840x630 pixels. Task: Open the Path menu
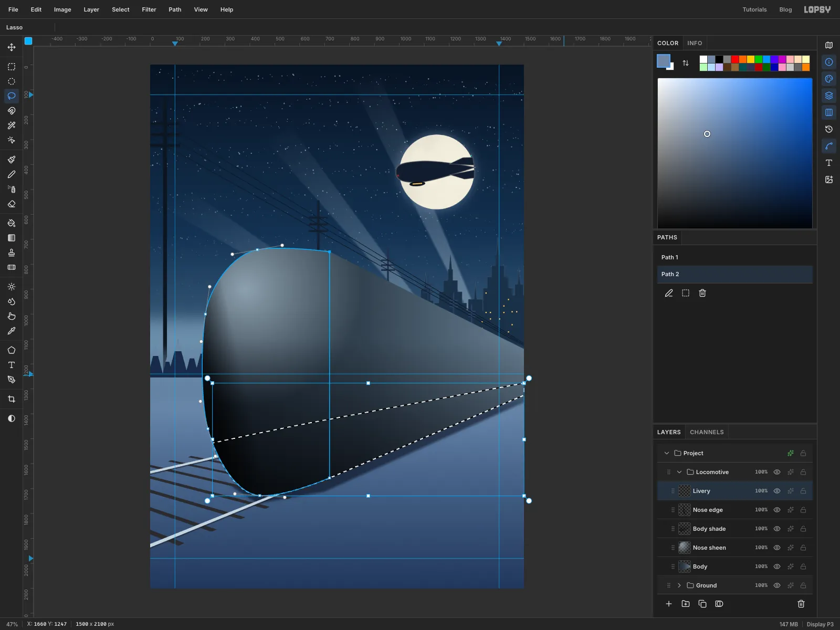[175, 9]
